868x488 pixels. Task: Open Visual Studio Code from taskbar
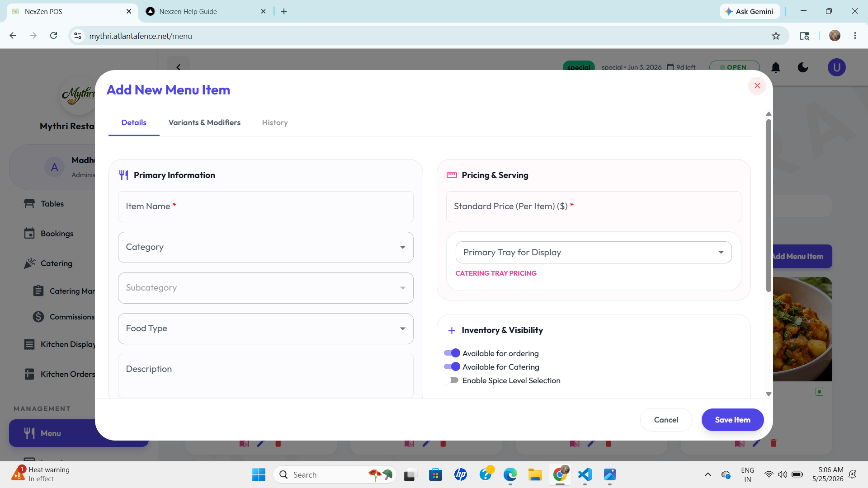click(x=585, y=474)
